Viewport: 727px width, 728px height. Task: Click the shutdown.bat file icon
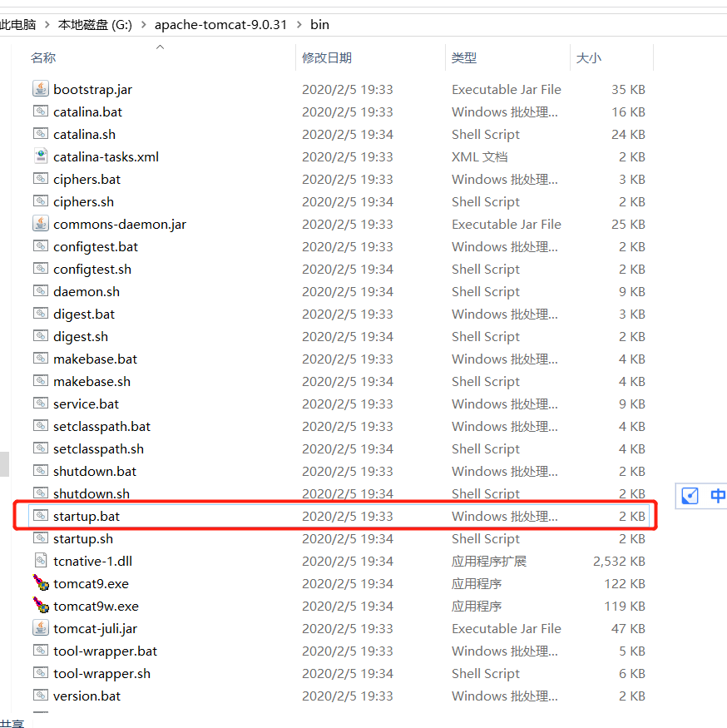coord(41,471)
